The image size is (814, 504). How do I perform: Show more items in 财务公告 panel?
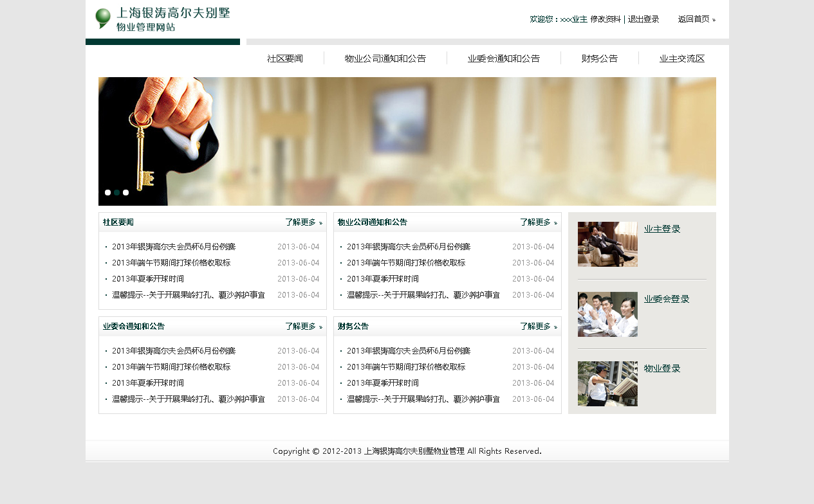point(539,327)
